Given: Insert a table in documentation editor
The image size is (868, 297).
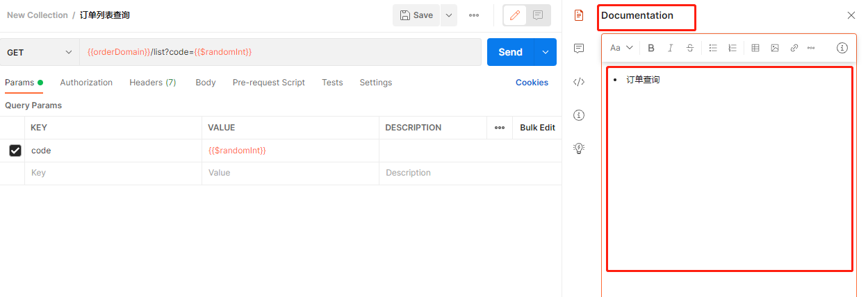Looking at the screenshot, I should pos(755,48).
